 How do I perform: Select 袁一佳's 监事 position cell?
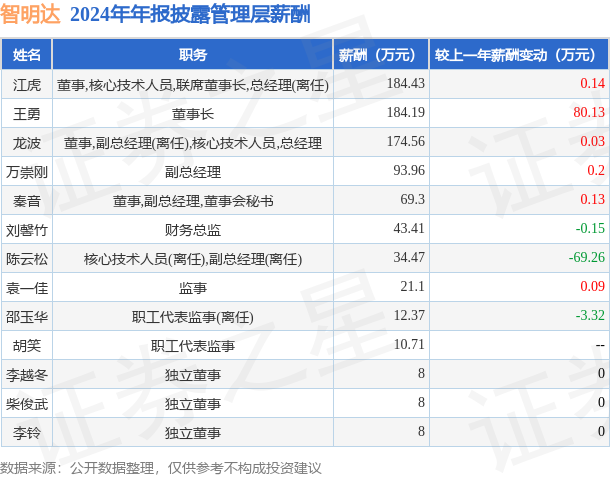click(193, 288)
